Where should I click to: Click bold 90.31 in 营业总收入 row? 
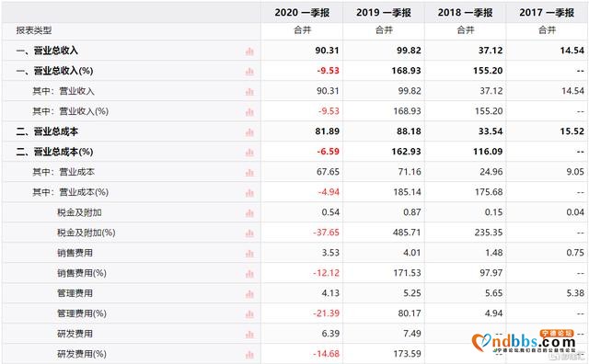328,51
